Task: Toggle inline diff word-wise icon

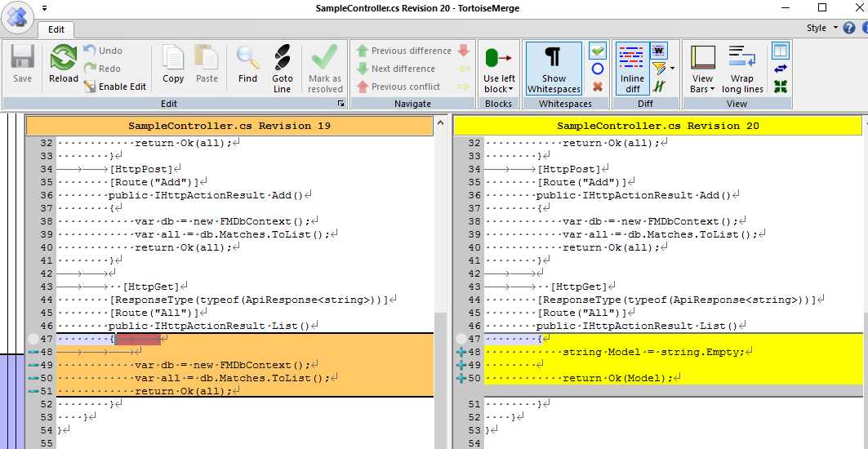Action: point(659,51)
